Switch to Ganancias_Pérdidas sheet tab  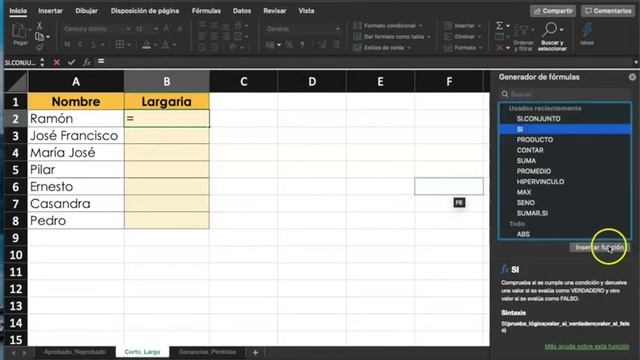(207, 352)
